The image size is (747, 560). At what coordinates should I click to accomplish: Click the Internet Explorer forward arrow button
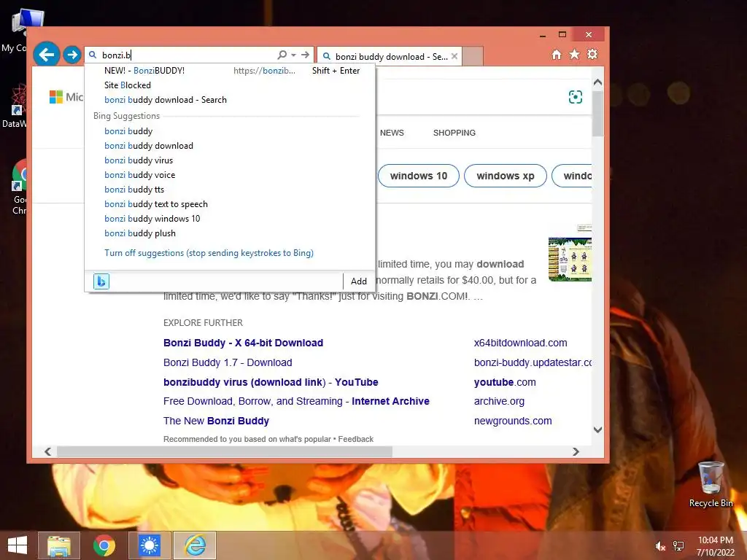tap(72, 55)
